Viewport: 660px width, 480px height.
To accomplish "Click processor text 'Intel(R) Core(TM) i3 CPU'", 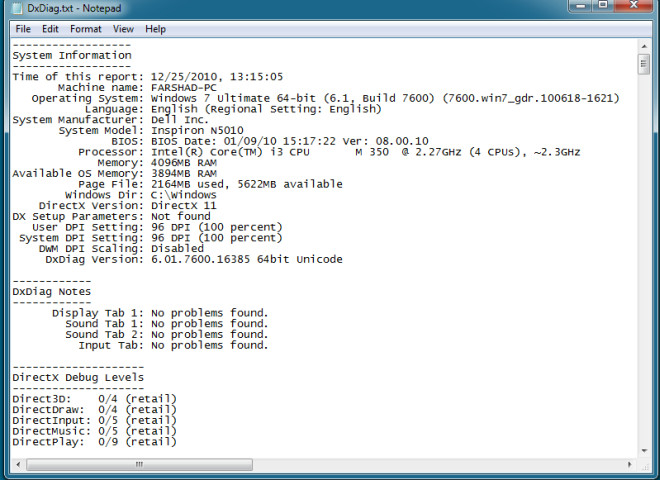I will click(x=230, y=152).
